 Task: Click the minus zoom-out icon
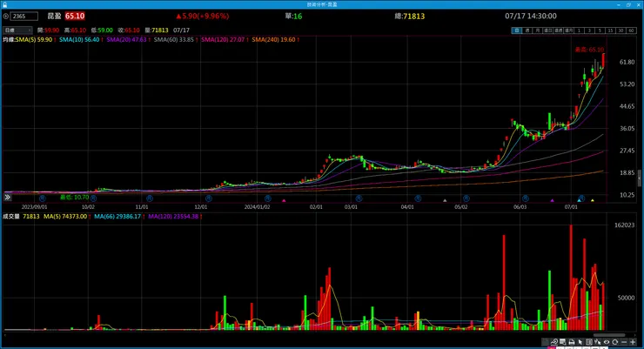pyautogui.click(x=624, y=342)
